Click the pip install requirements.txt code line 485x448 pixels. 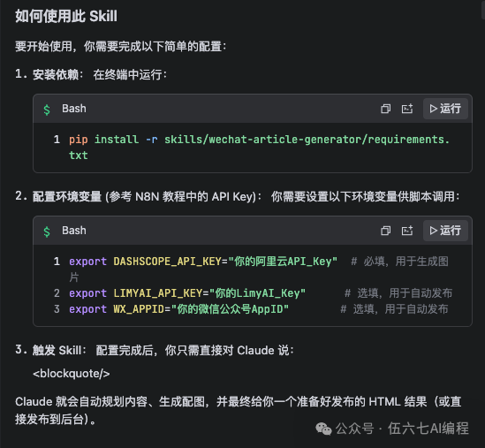point(259,148)
